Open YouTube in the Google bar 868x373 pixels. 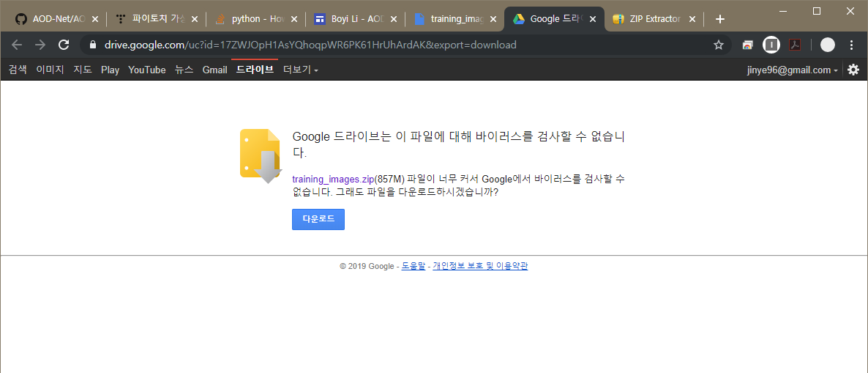click(x=146, y=70)
